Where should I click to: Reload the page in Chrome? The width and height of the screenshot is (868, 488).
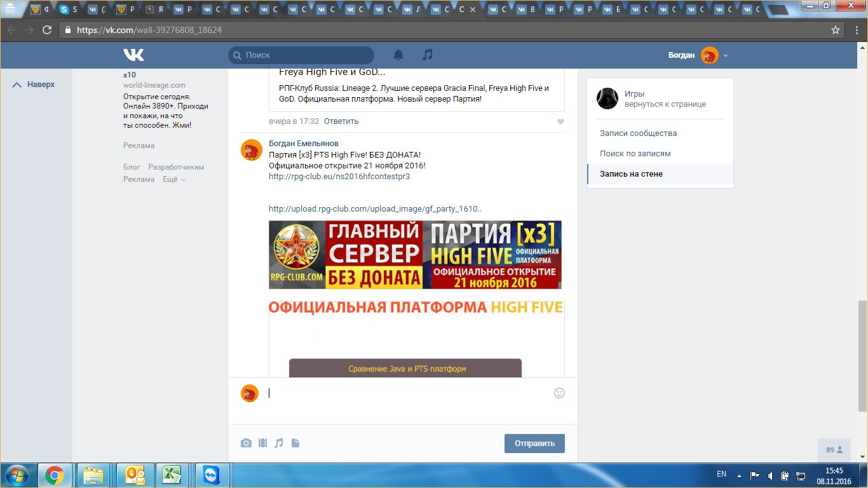[x=47, y=30]
